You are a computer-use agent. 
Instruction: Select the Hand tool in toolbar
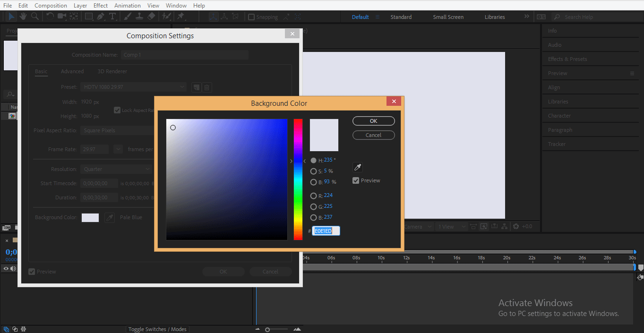tap(23, 17)
